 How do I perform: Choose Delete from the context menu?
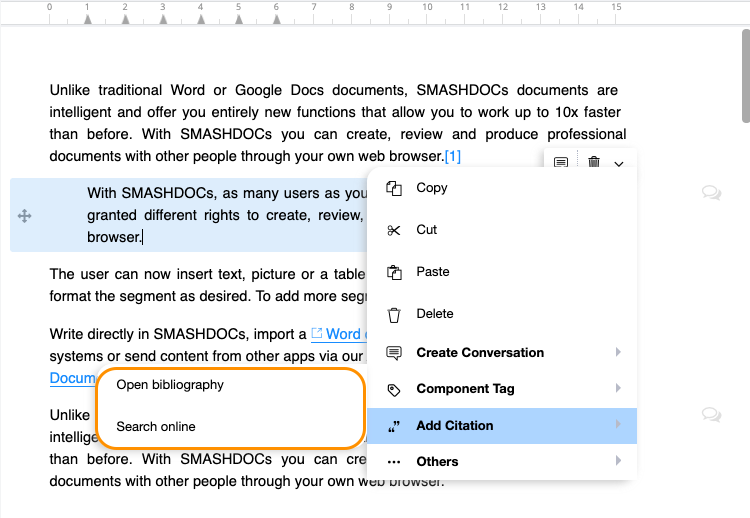[502, 314]
